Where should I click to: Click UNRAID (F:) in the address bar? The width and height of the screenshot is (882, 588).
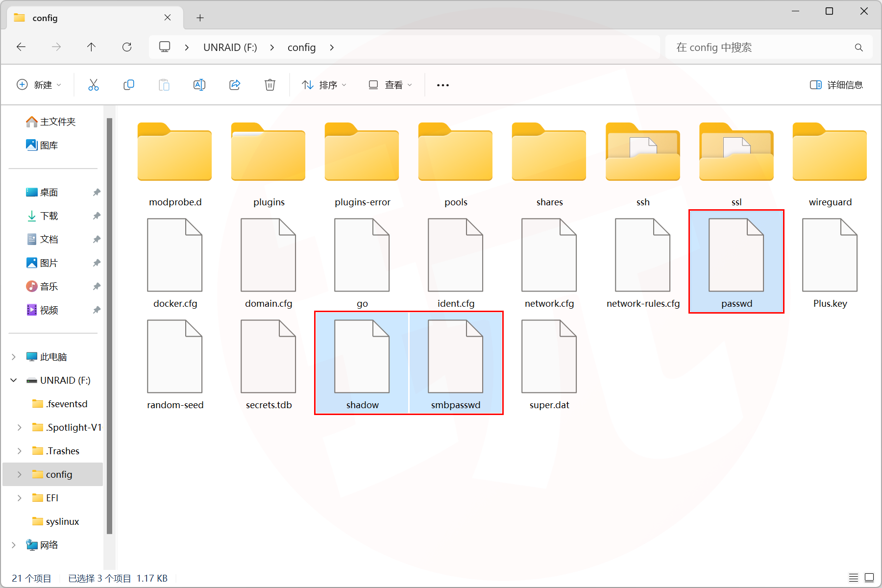[230, 48]
